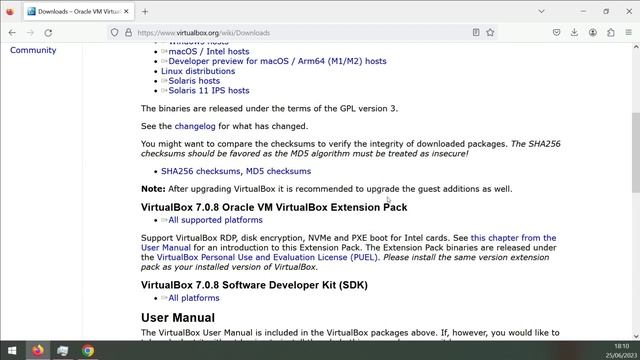Image resolution: width=640 pixels, height=360 pixels.
Task: Click the 'Note:' bold text
Action: click(x=153, y=189)
